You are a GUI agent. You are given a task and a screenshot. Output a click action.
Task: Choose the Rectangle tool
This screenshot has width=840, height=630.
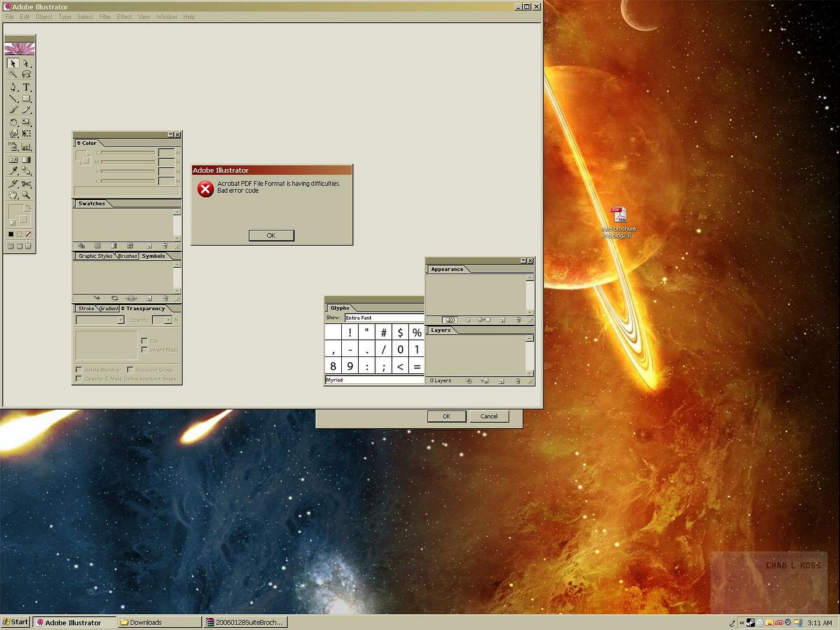coord(26,99)
